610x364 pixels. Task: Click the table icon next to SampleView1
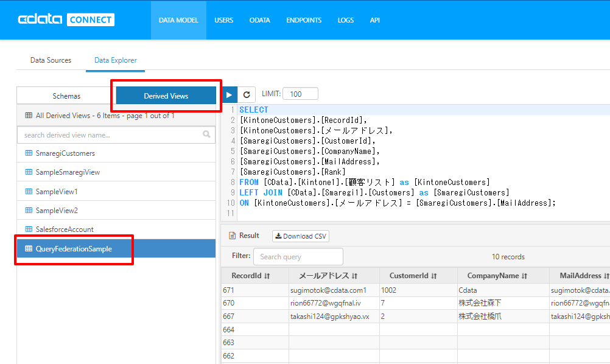29,191
